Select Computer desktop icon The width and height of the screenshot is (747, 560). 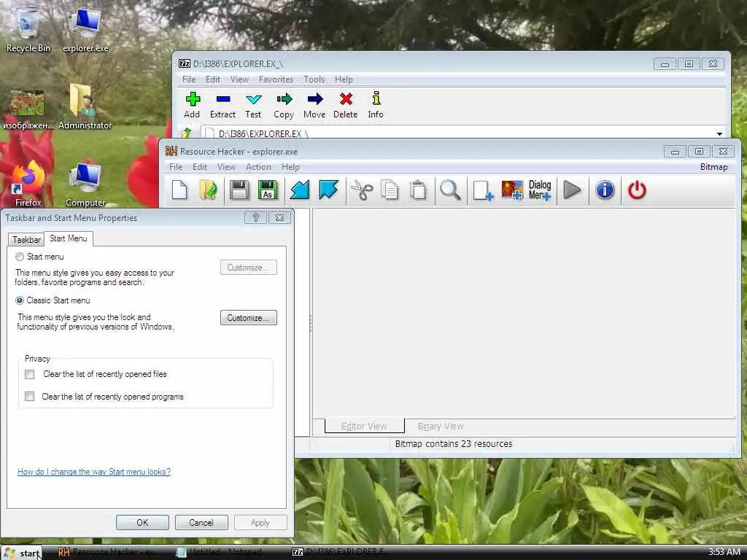pos(85,185)
